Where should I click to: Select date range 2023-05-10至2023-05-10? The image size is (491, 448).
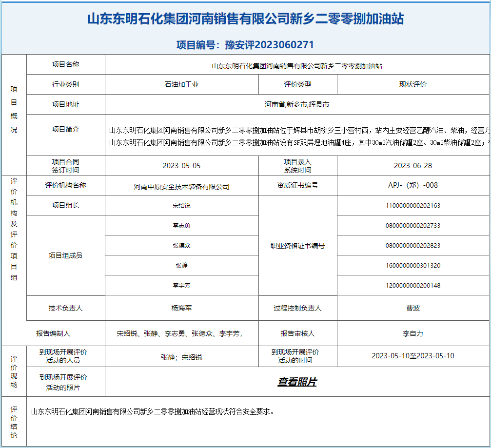(412, 356)
